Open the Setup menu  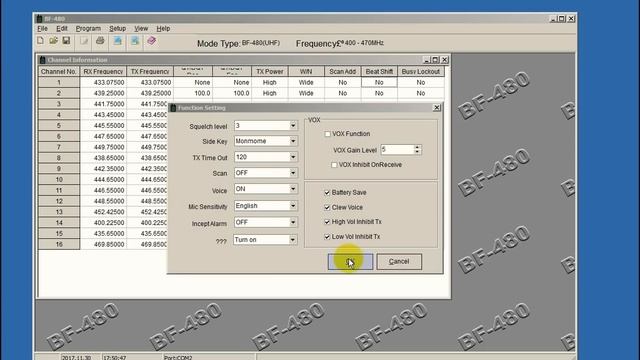[x=118, y=29]
